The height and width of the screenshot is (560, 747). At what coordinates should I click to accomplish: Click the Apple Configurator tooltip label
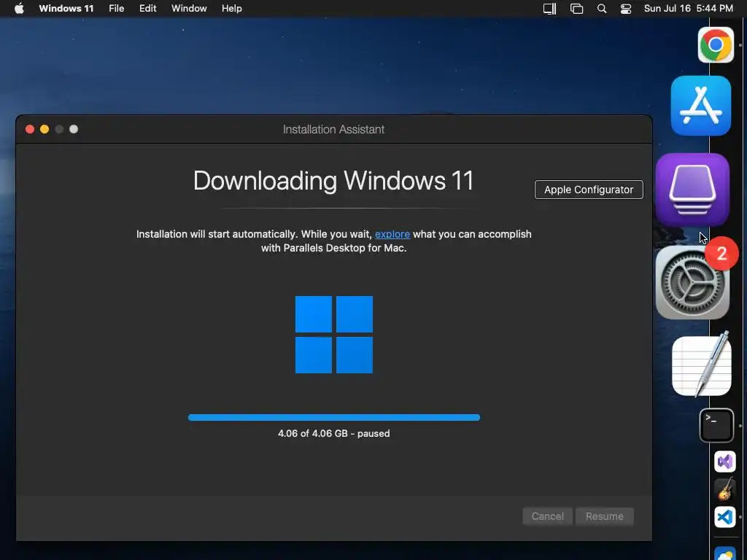tap(589, 190)
